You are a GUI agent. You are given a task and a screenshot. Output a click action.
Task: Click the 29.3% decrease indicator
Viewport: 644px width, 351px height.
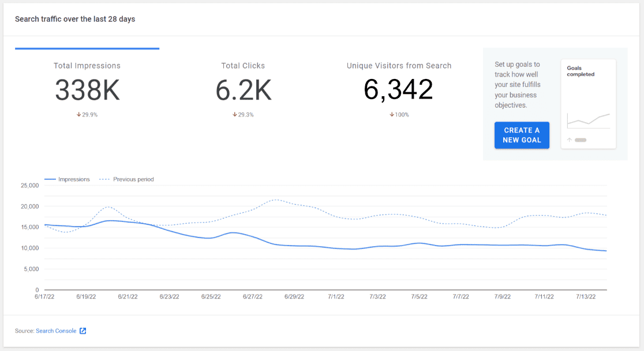(243, 115)
